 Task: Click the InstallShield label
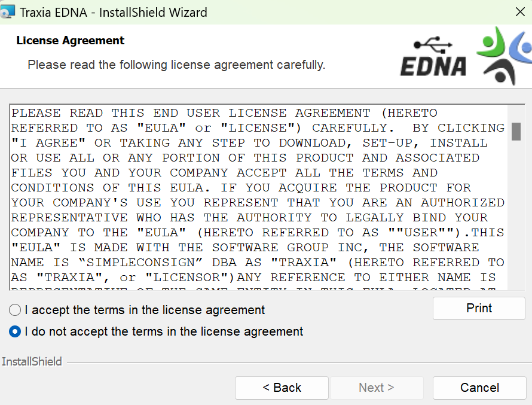point(32,361)
